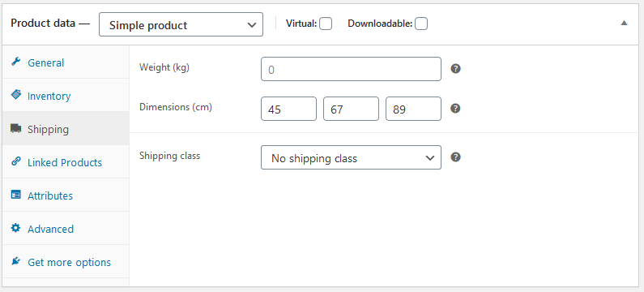This screenshot has width=644, height=292.
Task: Enable the Virtual checkbox
Action: point(326,24)
